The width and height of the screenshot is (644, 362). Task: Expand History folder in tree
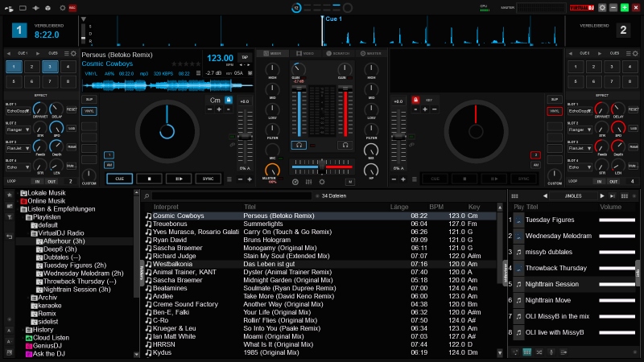25,330
